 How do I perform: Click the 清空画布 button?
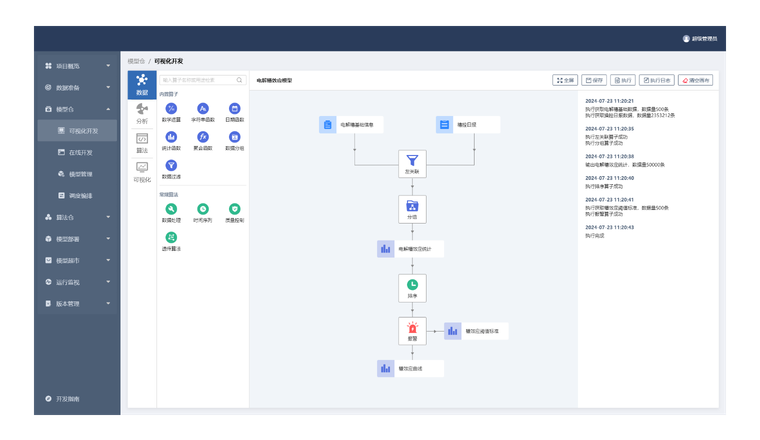tap(695, 80)
